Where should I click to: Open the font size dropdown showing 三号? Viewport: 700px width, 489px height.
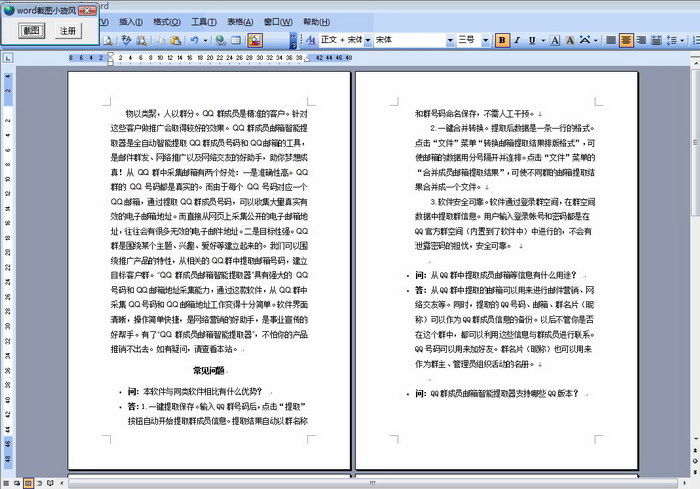486,40
